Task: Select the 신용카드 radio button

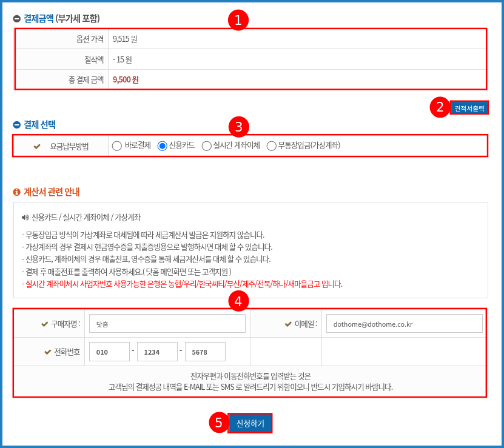Action: click(x=162, y=145)
